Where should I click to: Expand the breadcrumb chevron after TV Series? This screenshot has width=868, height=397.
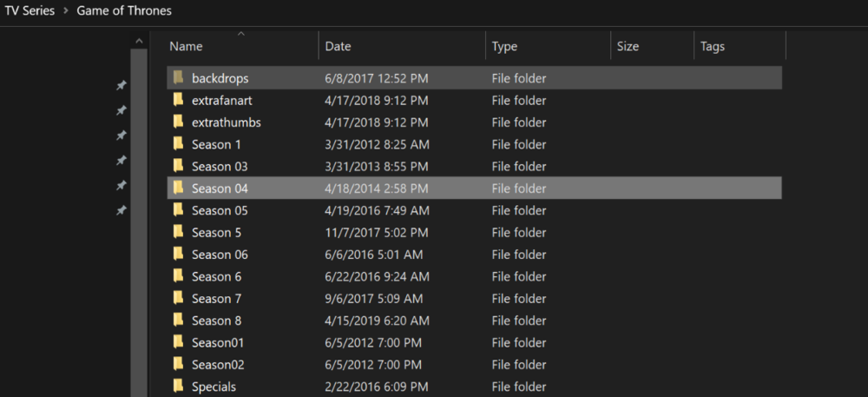click(x=66, y=11)
